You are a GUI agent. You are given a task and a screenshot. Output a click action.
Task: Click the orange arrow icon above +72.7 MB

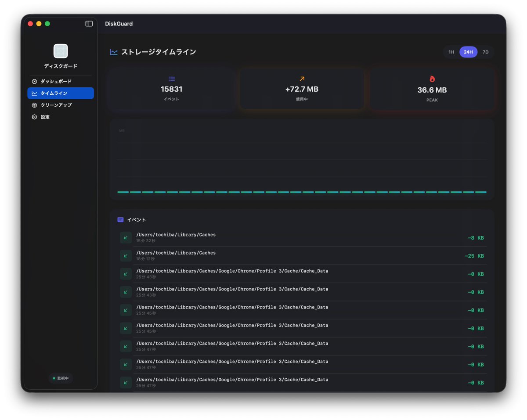302,79
